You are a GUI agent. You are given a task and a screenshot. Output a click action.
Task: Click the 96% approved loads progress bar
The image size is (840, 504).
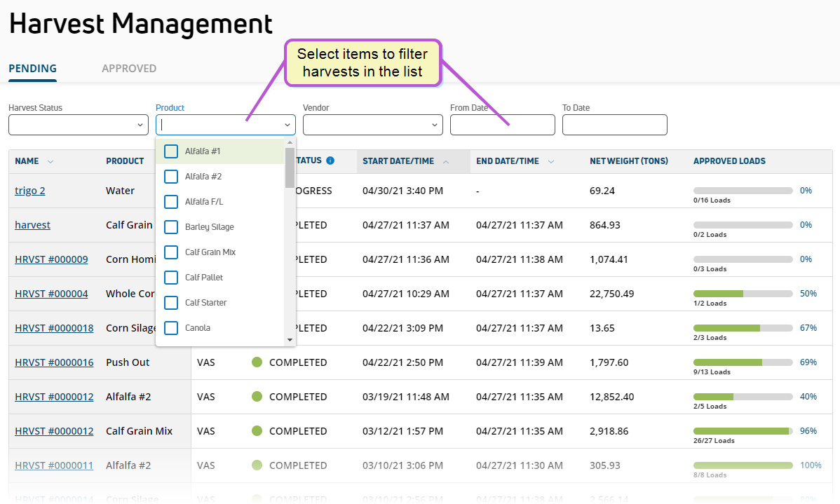click(x=743, y=431)
